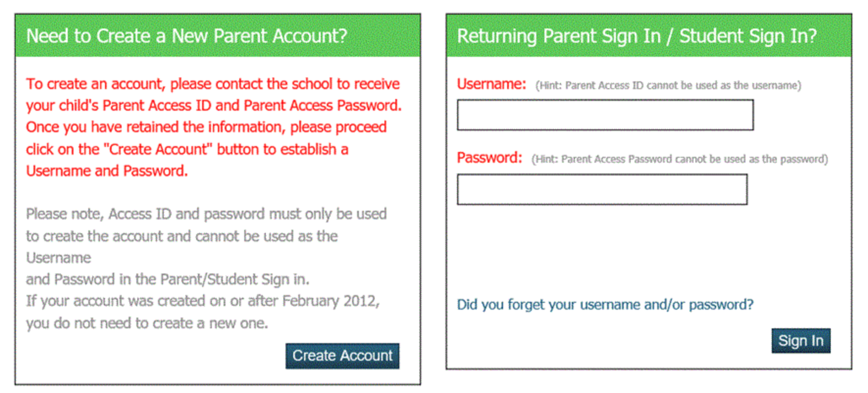Click the Parent Access Password hint text
This screenshot has width=868, height=393.
pos(679,159)
